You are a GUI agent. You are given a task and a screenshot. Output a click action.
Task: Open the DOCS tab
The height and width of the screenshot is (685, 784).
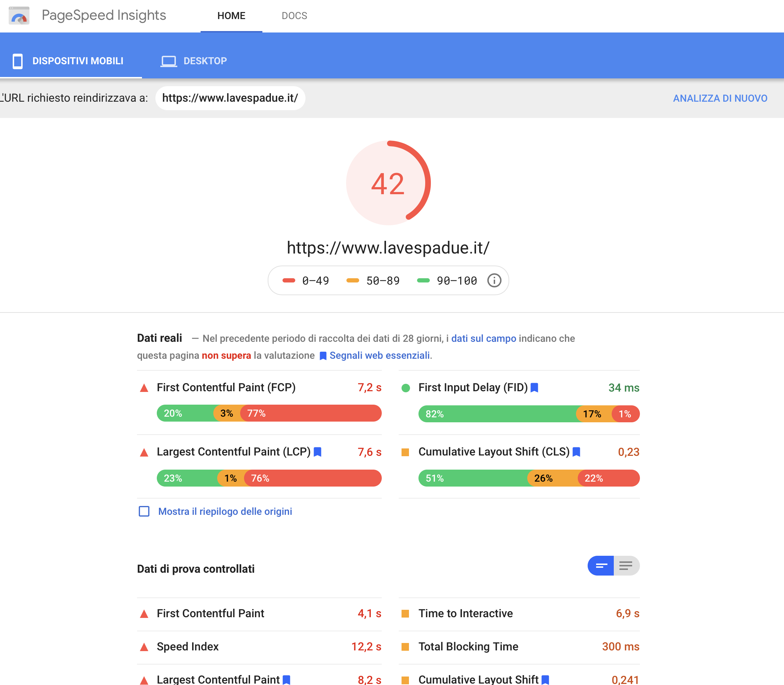pos(294,16)
